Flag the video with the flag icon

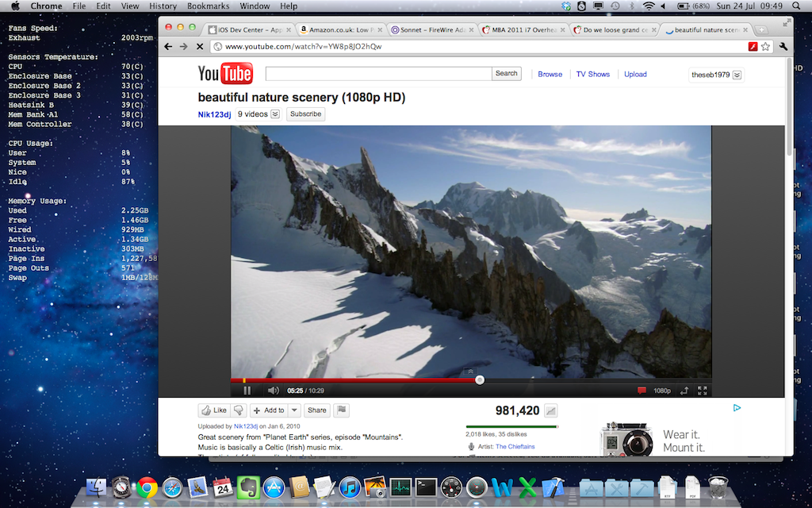341,410
